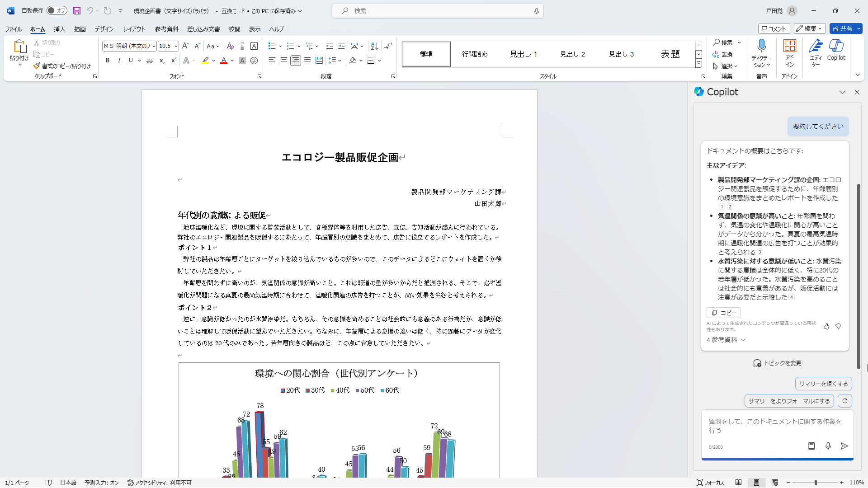This screenshot has width=868, height=488.
Task: Click yellow highlight color button
Action: 205,61
